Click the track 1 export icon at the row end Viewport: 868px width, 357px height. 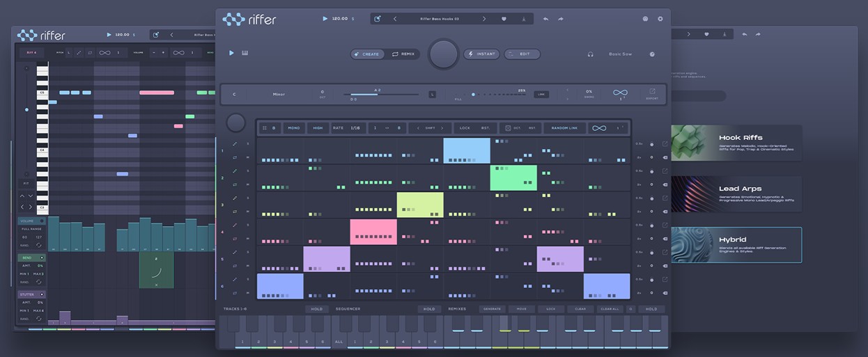pos(665,144)
